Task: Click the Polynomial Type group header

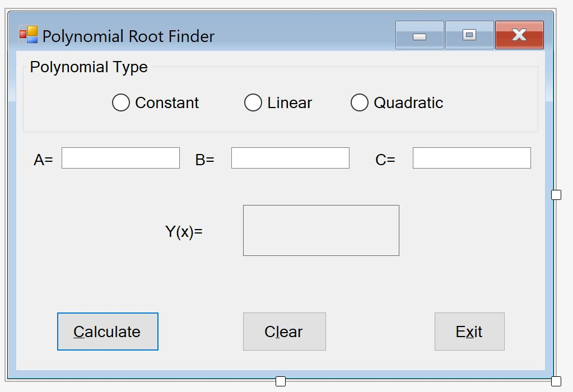Action: [x=88, y=67]
